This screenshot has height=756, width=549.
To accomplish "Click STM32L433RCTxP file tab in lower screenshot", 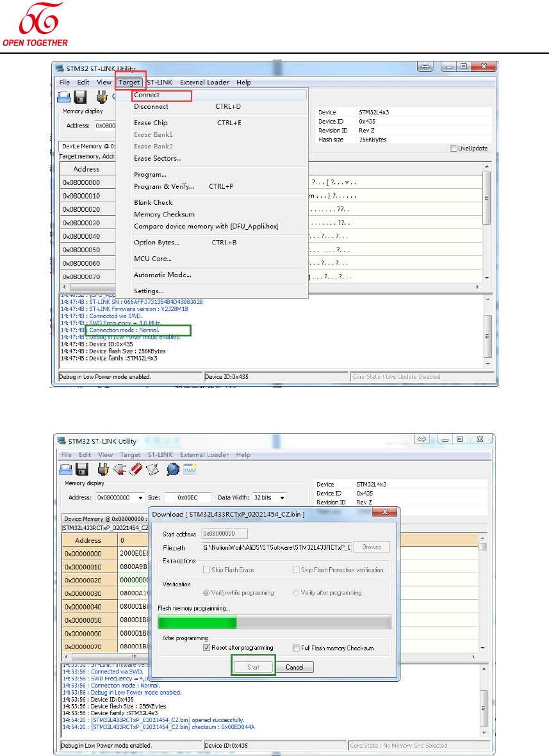I will (x=105, y=528).
